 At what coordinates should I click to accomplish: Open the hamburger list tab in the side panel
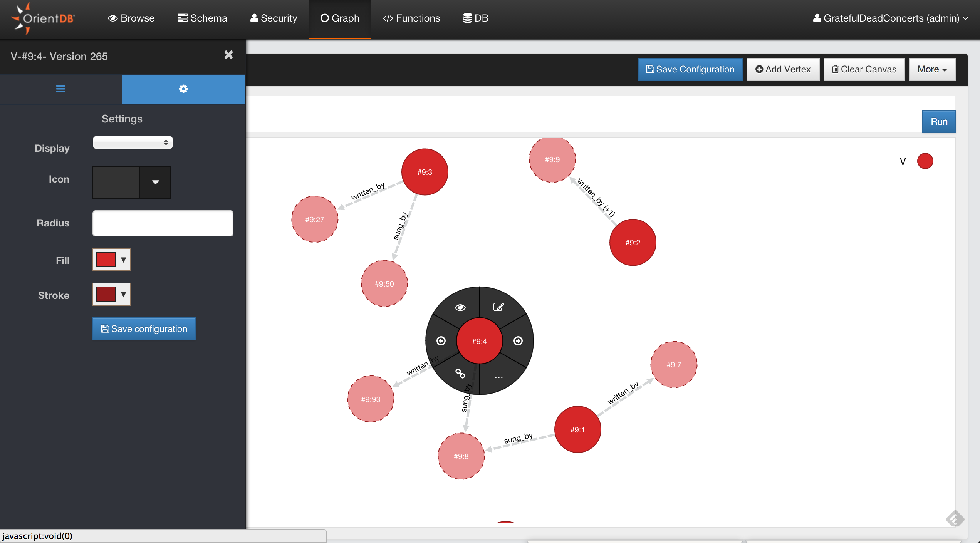60,89
